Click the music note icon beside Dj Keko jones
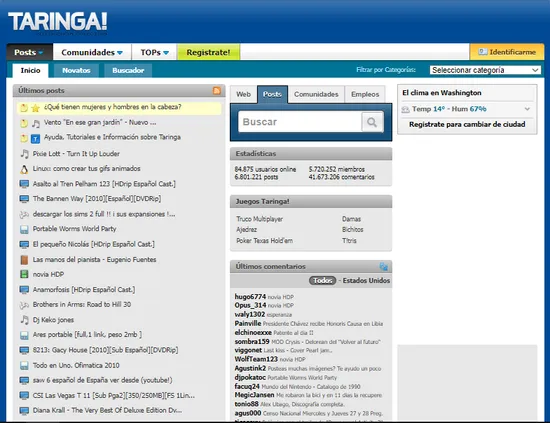The height and width of the screenshot is (423, 550). coord(24,320)
